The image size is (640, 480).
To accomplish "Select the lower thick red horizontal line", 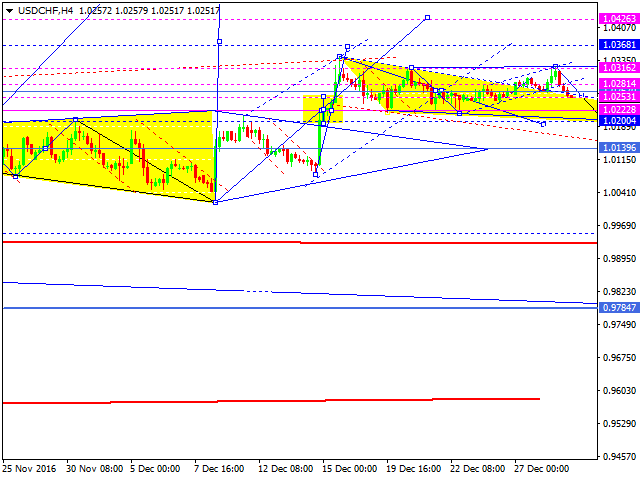I will pos(271,401).
